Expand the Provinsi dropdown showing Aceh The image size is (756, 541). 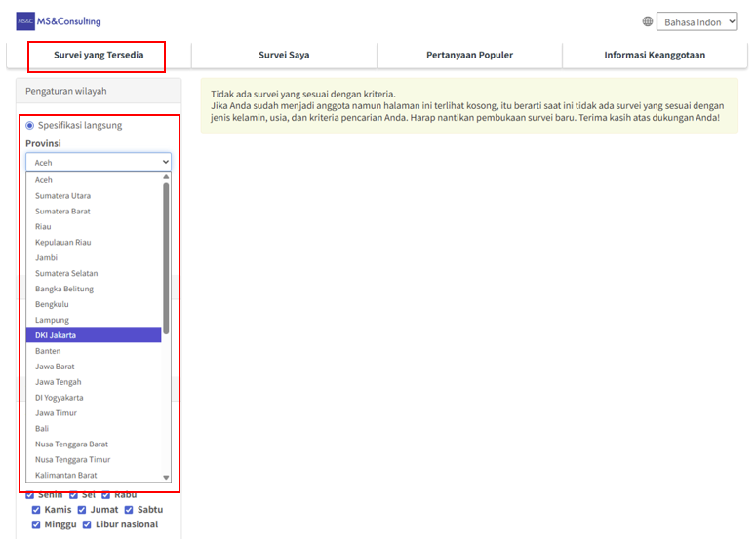point(99,163)
